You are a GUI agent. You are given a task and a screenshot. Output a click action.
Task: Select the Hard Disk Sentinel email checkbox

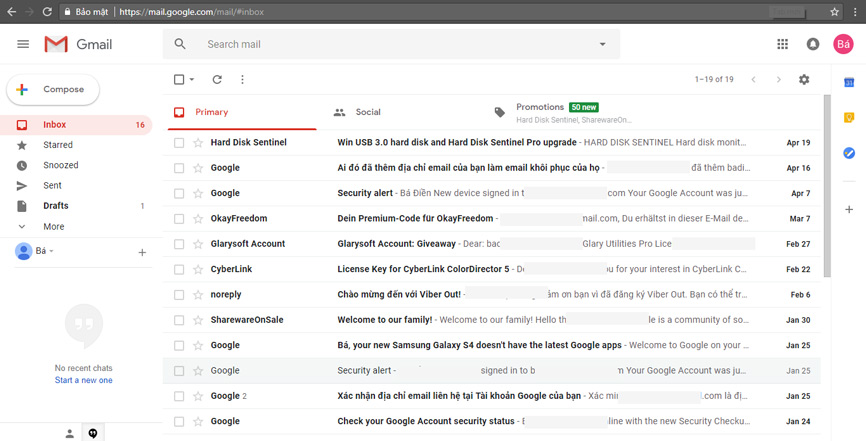[179, 143]
